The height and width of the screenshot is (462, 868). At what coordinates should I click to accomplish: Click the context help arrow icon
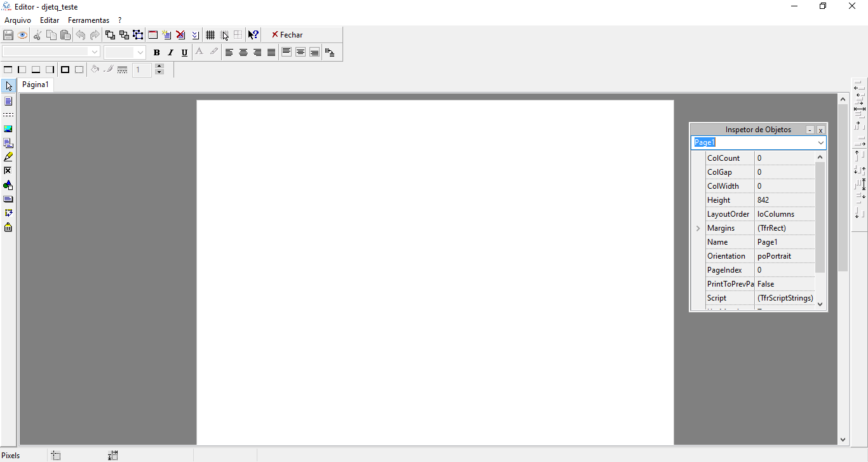pos(253,35)
